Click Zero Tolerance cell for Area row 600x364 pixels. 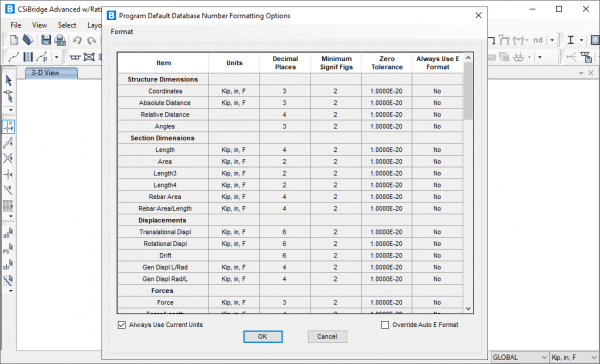click(386, 162)
